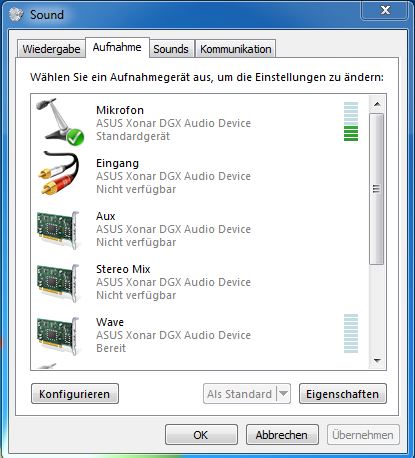The width and height of the screenshot is (415, 458).
Task: Click the Wave device level meter
Action: pos(351,333)
